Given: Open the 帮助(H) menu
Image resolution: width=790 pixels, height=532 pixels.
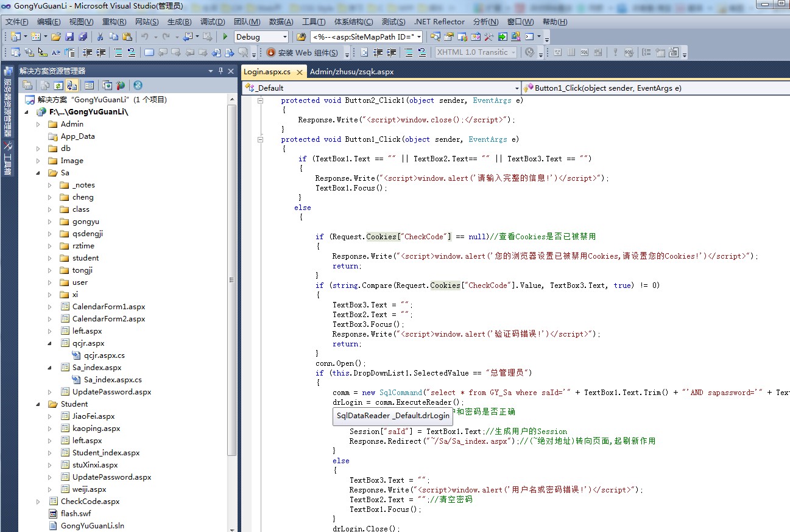Looking at the screenshot, I should pos(555,21).
